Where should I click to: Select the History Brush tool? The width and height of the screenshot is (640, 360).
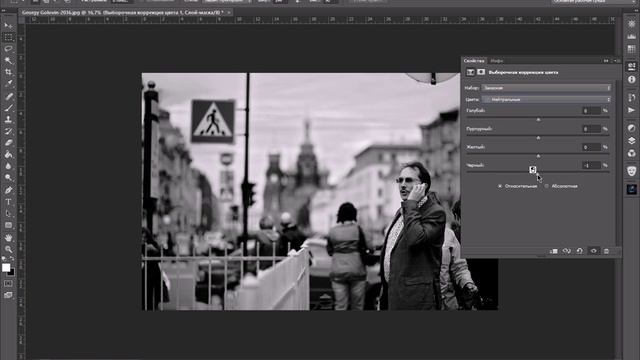(x=8, y=131)
